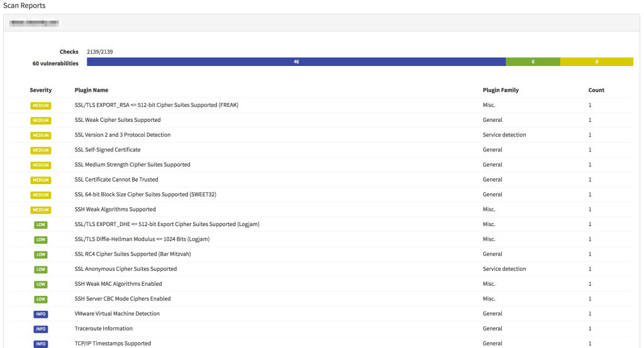The image size is (644, 348).
Task: Open the SSL Self-Signed Certificate finding
Action: coord(108,150)
